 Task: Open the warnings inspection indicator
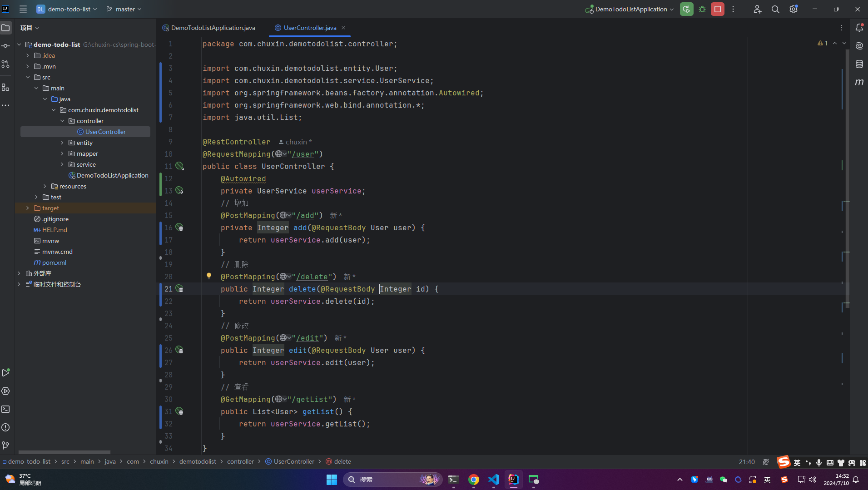[x=822, y=43]
